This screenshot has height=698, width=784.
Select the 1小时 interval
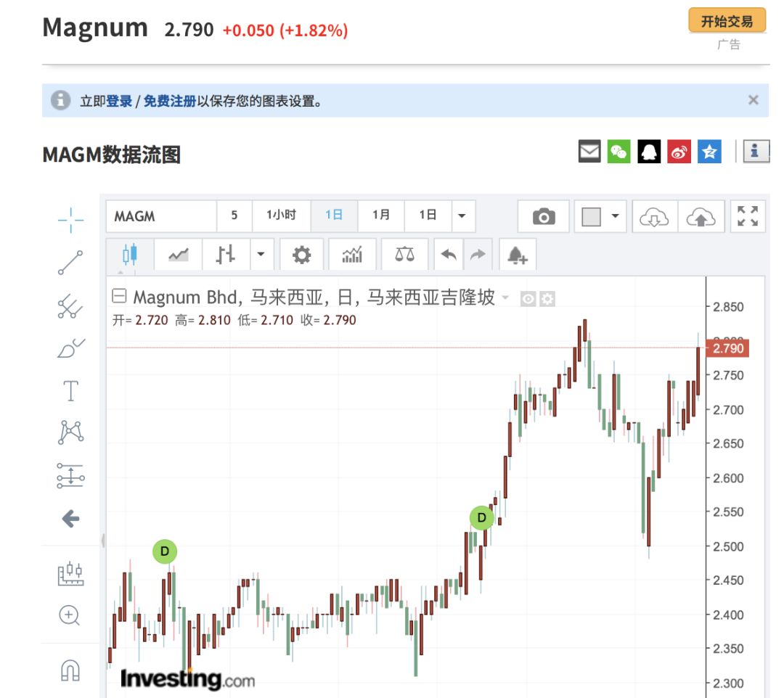coord(281,215)
